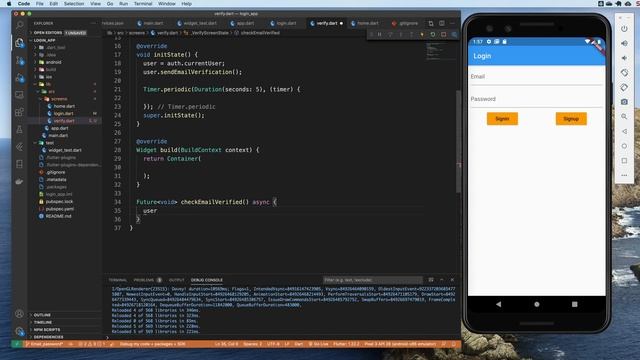Viewport: 640px width, 360px height.
Task: Open the Search view in activity bar
Action: (19, 25)
